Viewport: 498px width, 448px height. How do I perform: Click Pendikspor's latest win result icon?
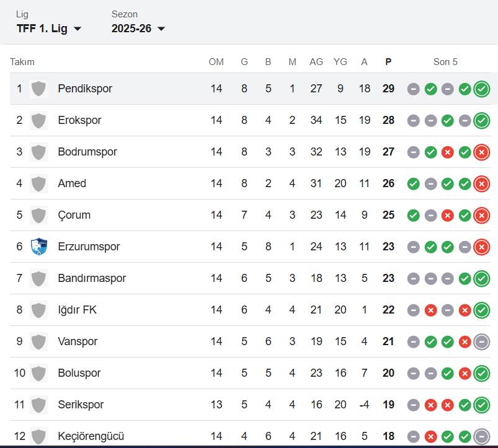click(x=481, y=89)
